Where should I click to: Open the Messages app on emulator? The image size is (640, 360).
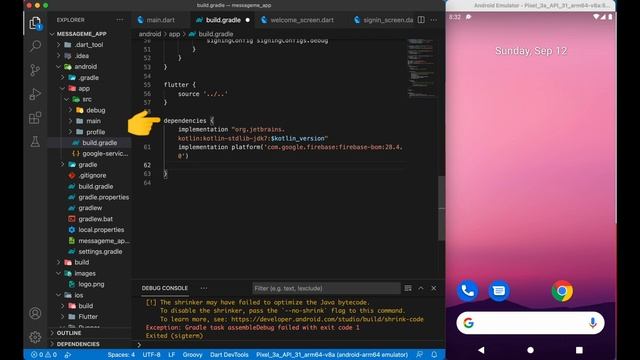tap(499, 291)
